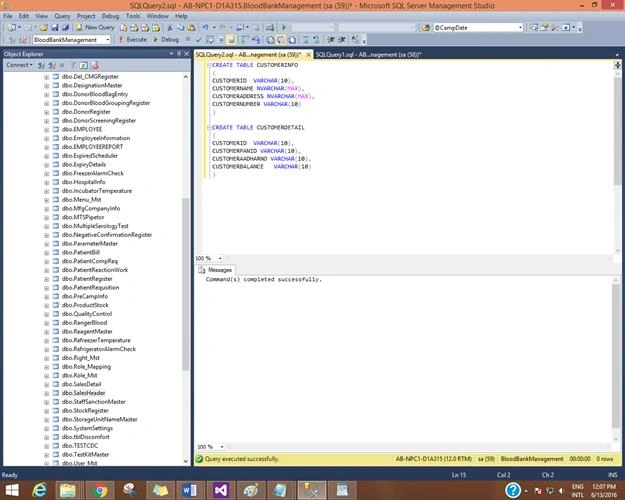Click the New Query toolbar button
Viewport: 625px width, 500px height.
[95, 27]
